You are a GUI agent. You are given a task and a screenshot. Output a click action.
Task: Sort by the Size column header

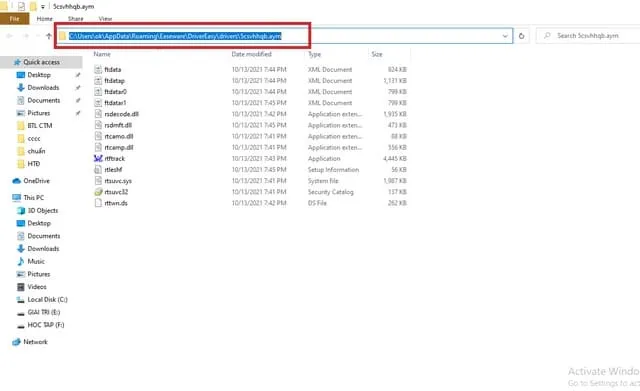[x=377, y=54]
